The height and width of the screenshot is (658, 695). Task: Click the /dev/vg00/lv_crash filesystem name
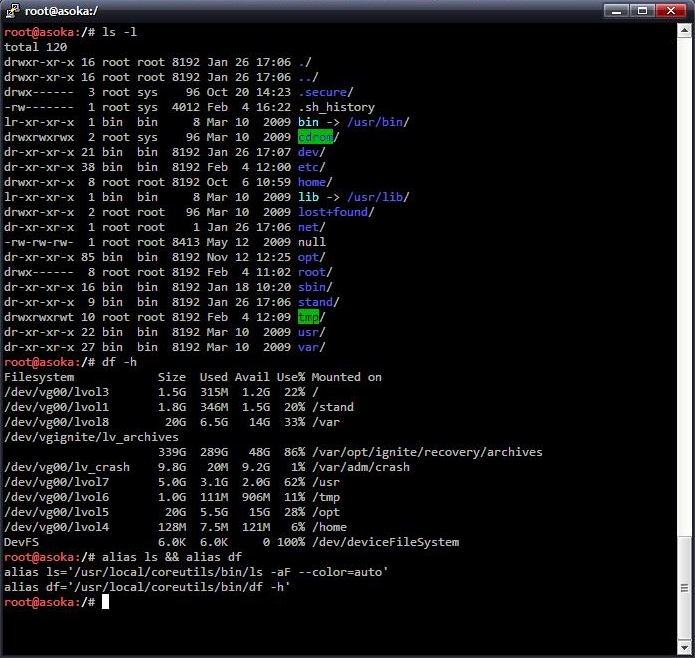(x=67, y=467)
